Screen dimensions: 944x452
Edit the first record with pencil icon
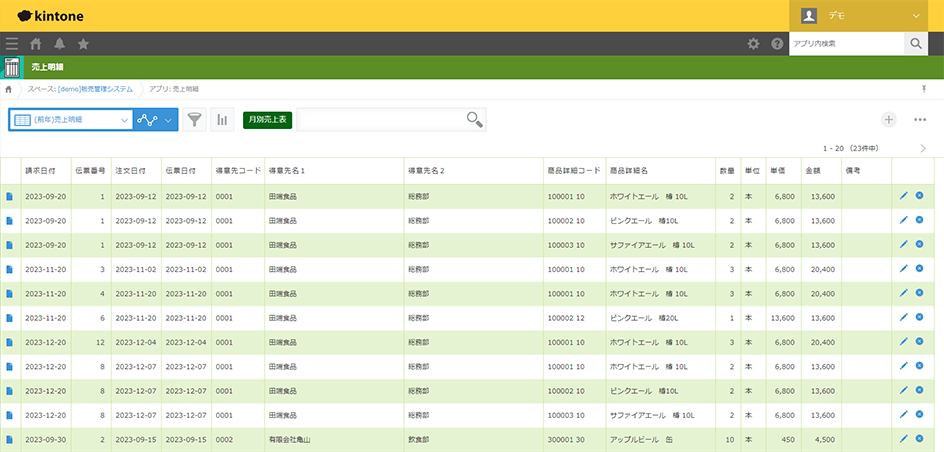point(904,196)
